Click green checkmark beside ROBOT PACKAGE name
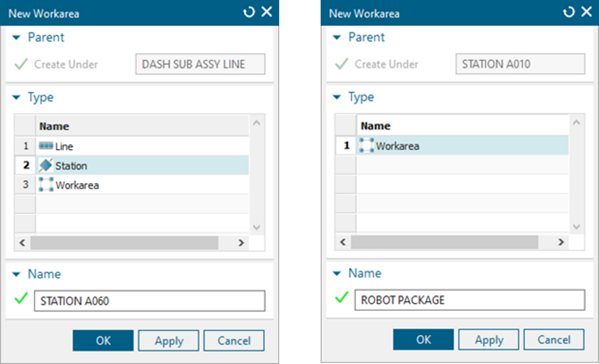 [341, 298]
